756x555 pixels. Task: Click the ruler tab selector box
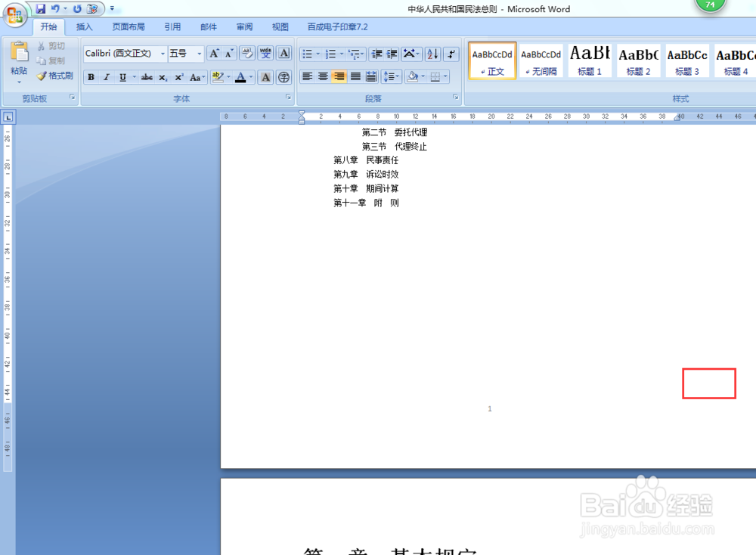8,117
